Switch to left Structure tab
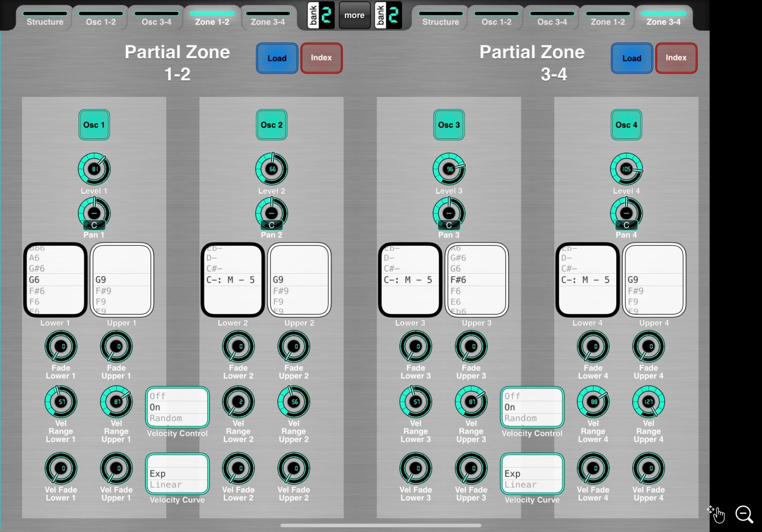This screenshot has height=532, width=762. pyautogui.click(x=45, y=18)
